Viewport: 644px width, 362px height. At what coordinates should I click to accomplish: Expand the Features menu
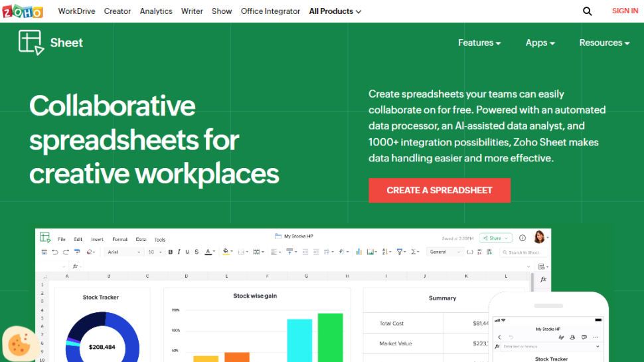click(479, 43)
